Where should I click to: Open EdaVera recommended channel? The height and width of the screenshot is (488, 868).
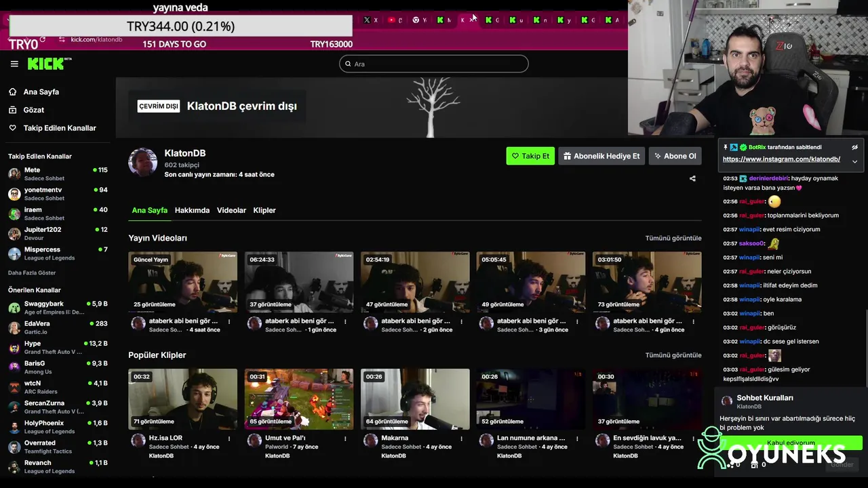tap(57, 327)
